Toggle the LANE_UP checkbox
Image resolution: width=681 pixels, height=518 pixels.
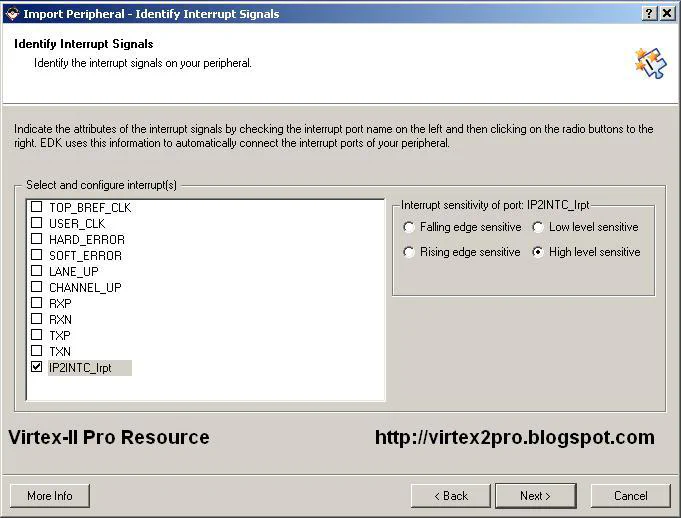coord(37,272)
